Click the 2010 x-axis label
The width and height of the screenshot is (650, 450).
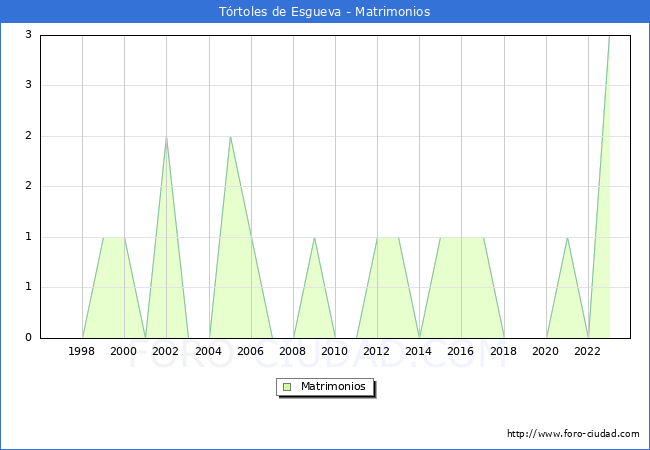click(335, 351)
